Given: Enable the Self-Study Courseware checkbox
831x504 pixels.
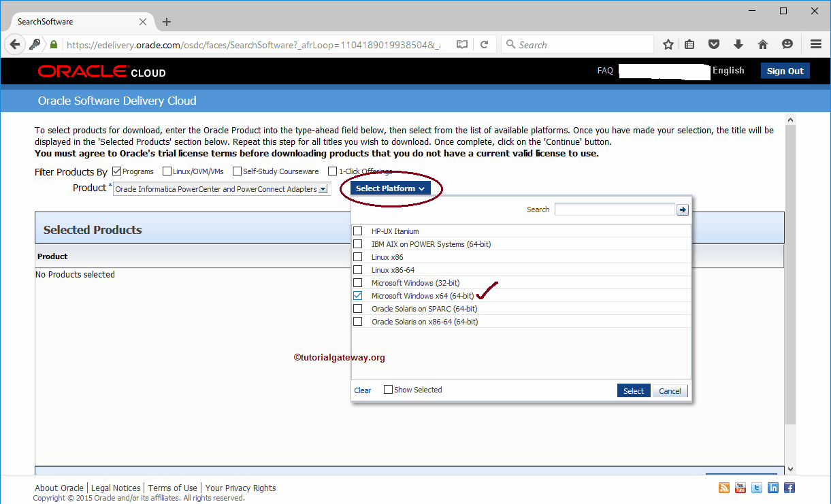Looking at the screenshot, I should 238,171.
